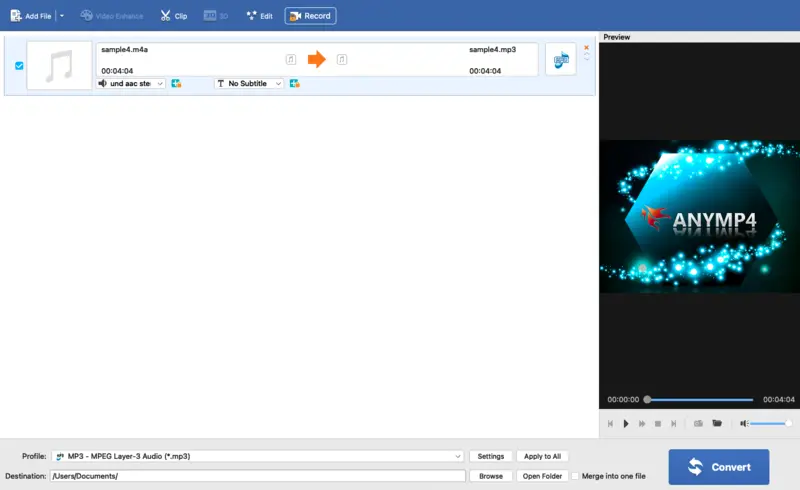
Task: Click the preview playback progress slider
Action: 699,400
